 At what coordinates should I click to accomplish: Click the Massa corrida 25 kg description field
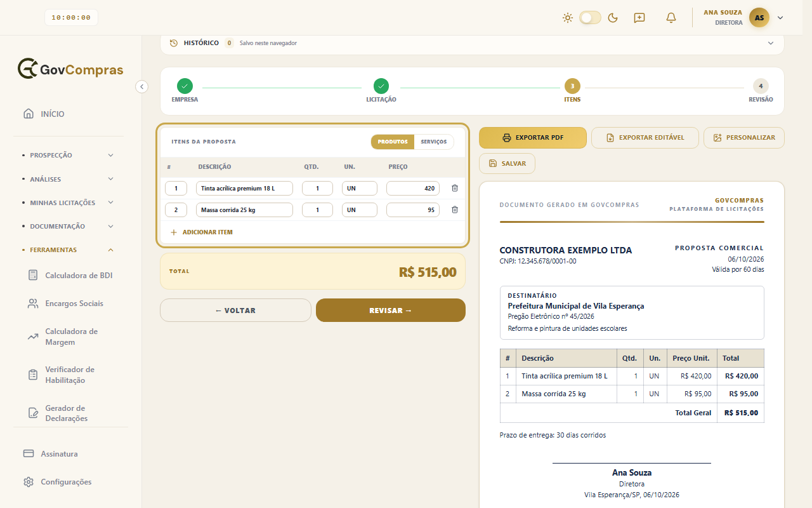tap(244, 210)
